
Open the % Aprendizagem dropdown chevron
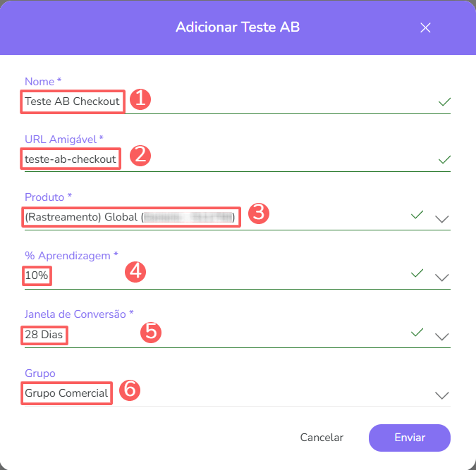click(442, 277)
